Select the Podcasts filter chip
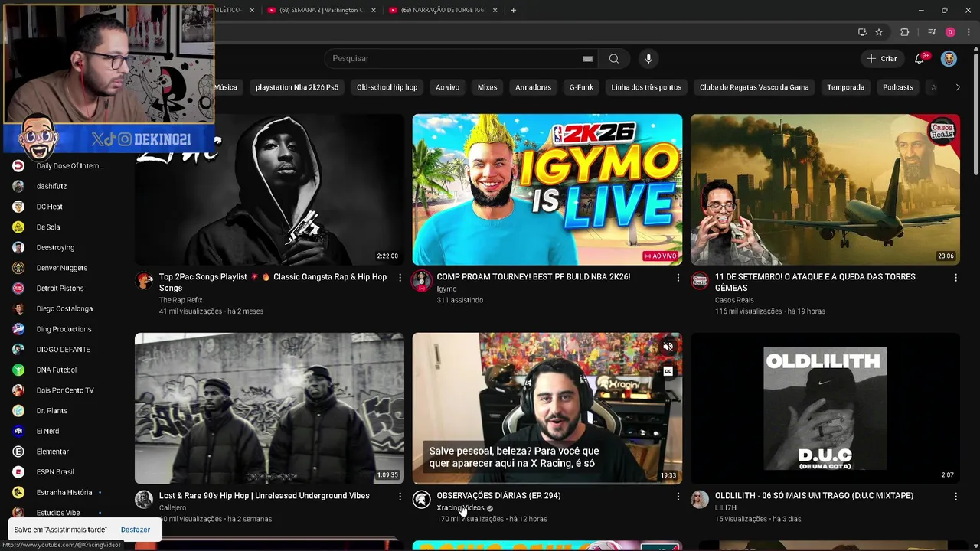 tap(897, 87)
